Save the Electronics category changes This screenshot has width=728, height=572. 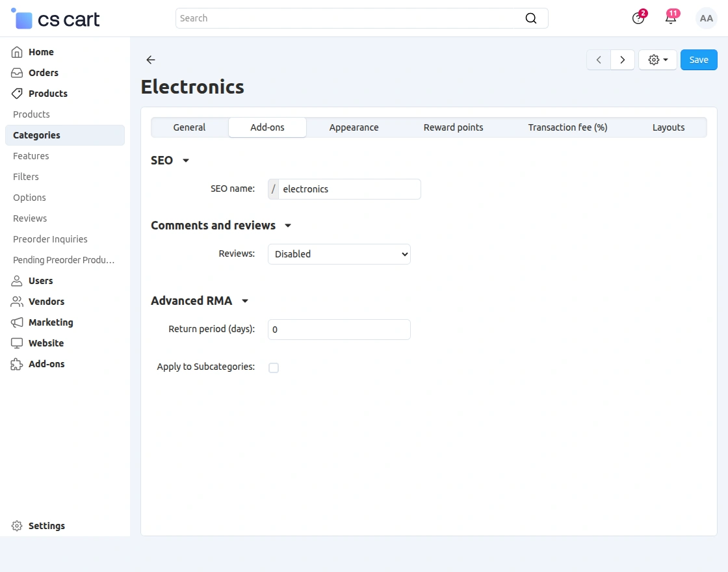tap(699, 59)
